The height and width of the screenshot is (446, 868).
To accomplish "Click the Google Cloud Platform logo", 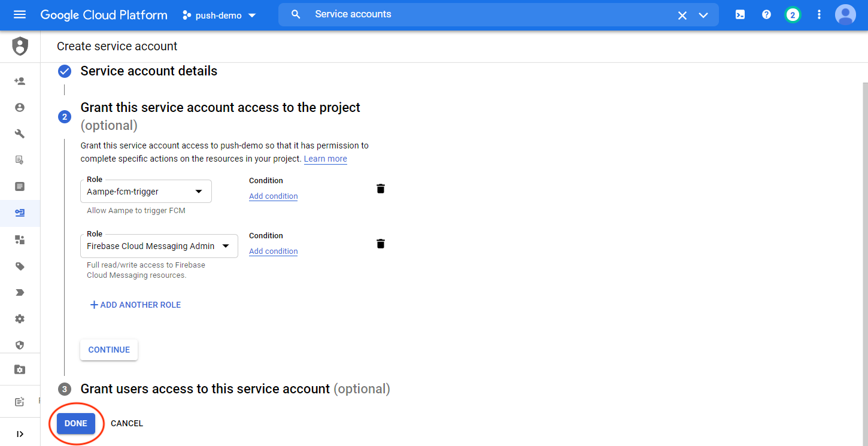I will pyautogui.click(x=104, y=15).
